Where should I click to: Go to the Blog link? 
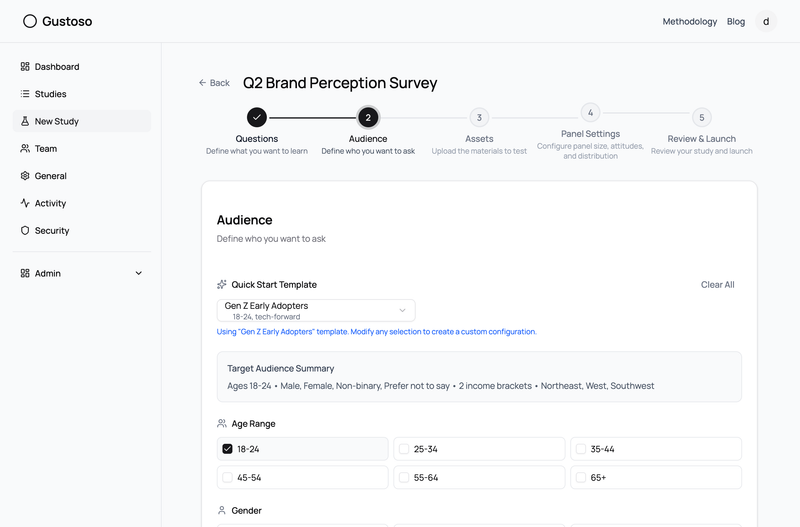coord(736,21)
